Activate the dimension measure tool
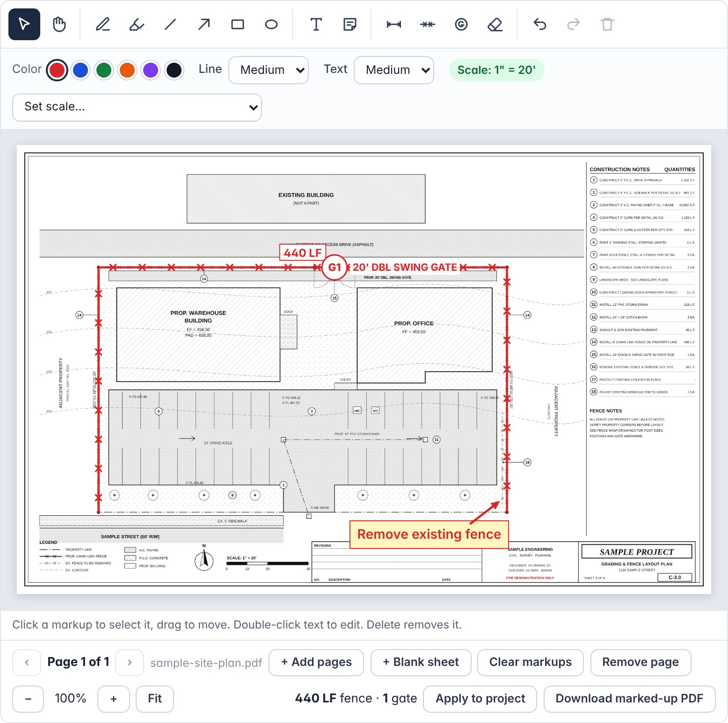This screenshot has width=728, height=723. (x=394, y=24)
